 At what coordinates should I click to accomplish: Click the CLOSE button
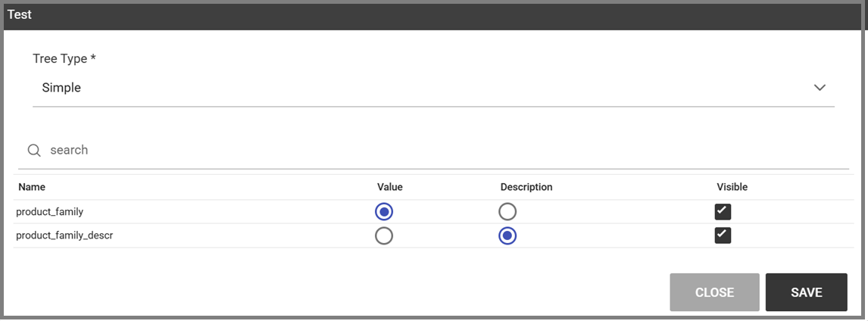[715, 292]
